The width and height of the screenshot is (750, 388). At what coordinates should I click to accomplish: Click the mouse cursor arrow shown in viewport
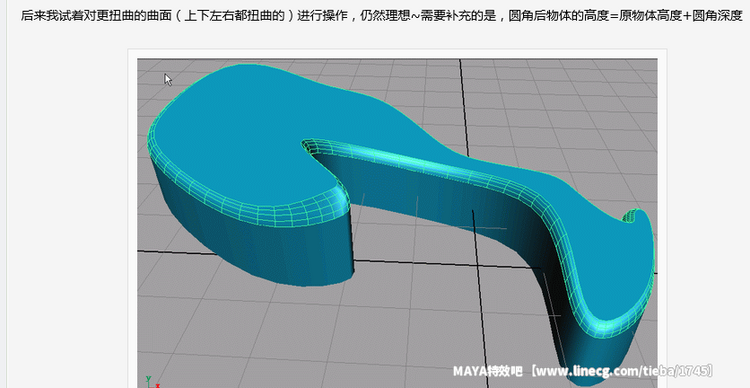click(x=168, y=79)
